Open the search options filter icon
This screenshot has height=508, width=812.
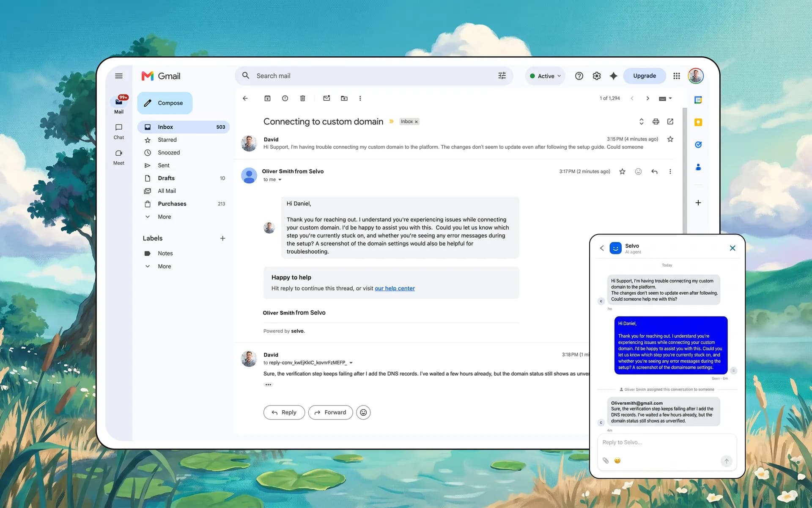502,76
